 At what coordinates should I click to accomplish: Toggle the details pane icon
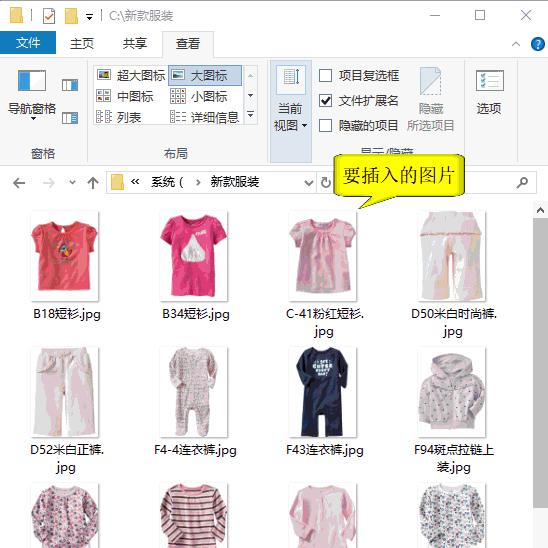pyautogui.click(x=70, y=118)
